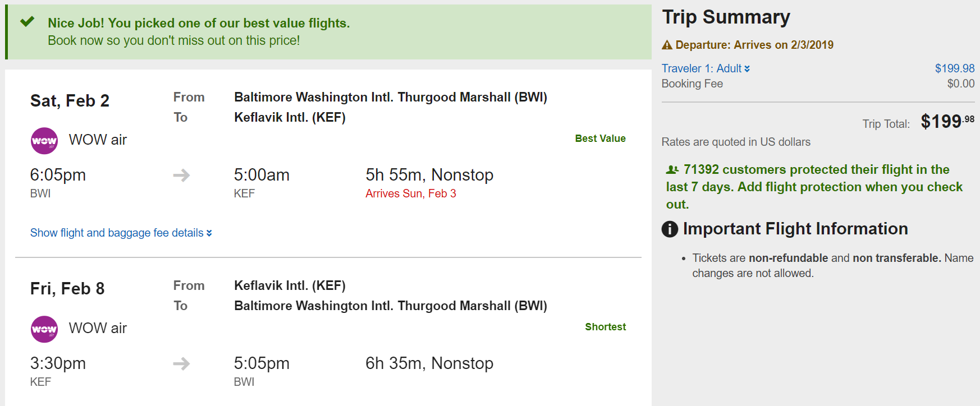Screen dimensions: 980x406
Task: Expand the Traveler 1: Adult breakdown
Action: (706, 68)
